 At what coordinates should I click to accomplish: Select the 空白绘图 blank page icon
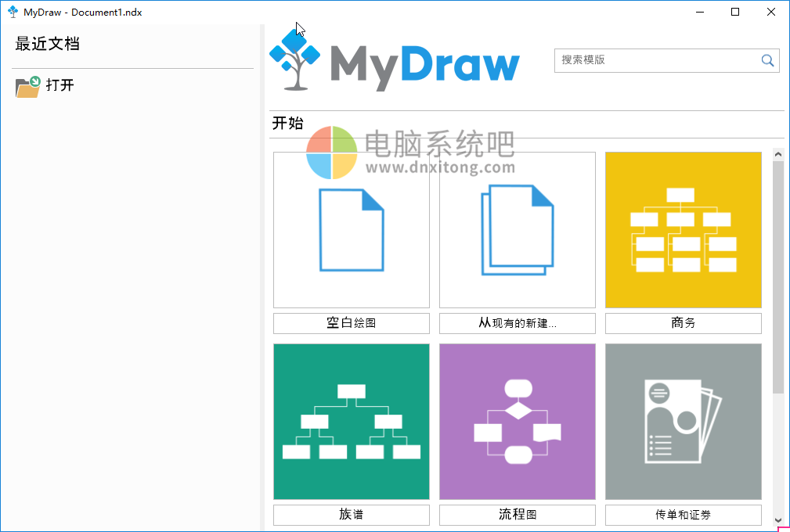click(x=351, y=229)
